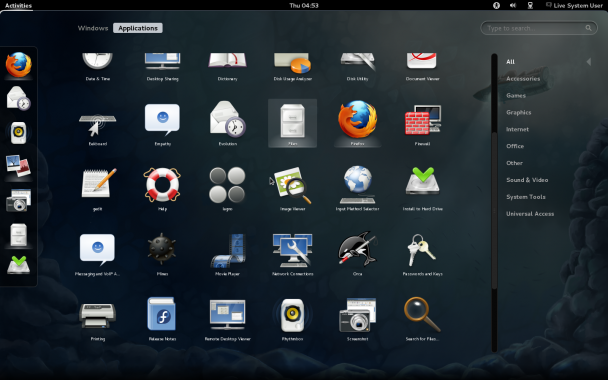Screen dimensions: 608x380
Task: Filter apps by Graphics category
Action: tap(518, 112)
